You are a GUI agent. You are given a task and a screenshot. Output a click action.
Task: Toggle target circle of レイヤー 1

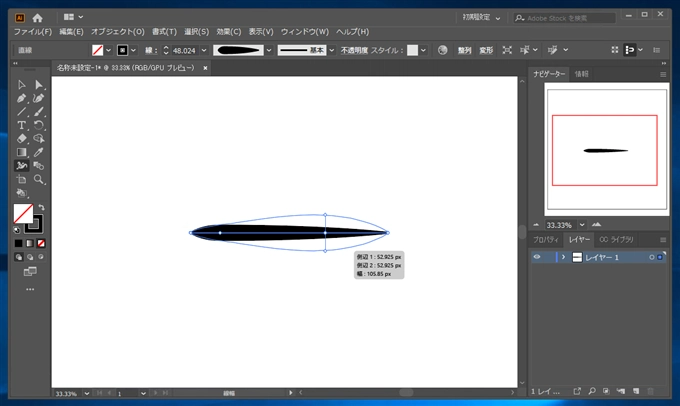651,257
